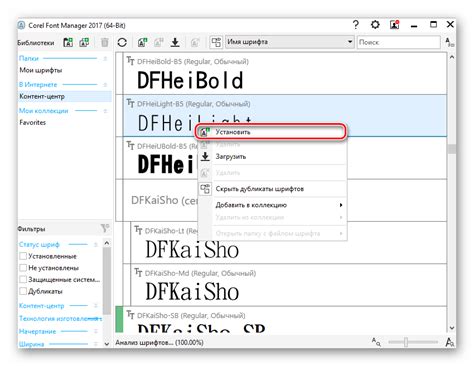474x366 pixels.
Task: Click the font icon right of search box
Action: (x=449, y=42)
